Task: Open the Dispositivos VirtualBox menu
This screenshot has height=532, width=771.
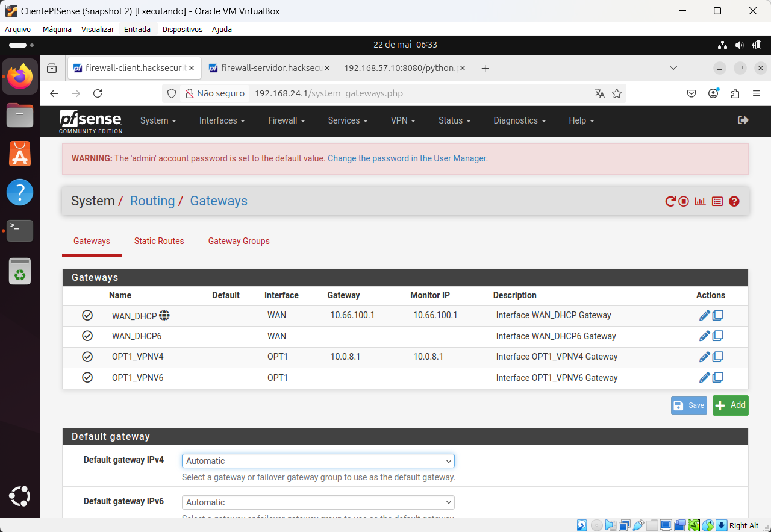Action: click(x=183, y=29)
